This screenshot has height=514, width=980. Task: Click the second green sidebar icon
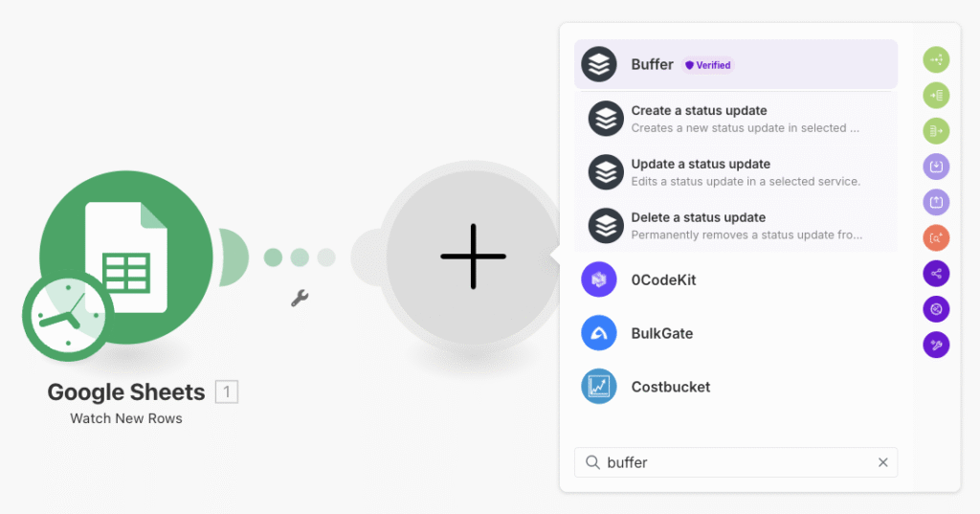pos(936,96)
